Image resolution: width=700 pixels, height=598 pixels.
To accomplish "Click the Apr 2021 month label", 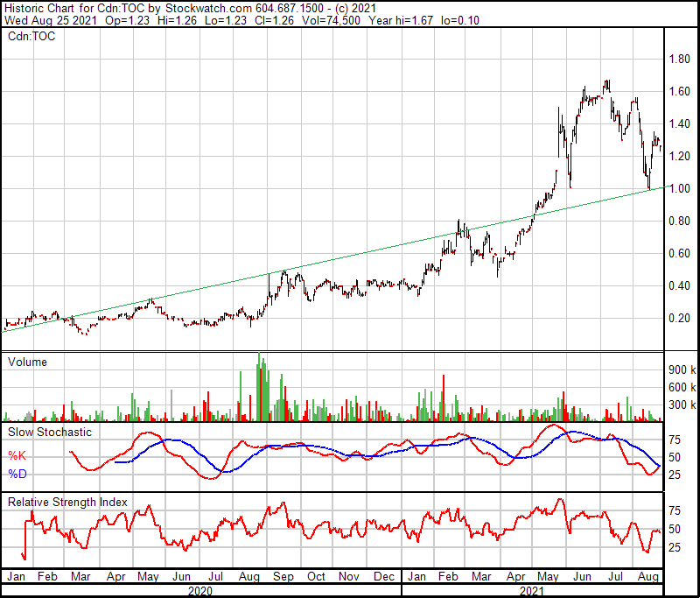I will click(x=515, y=577).
